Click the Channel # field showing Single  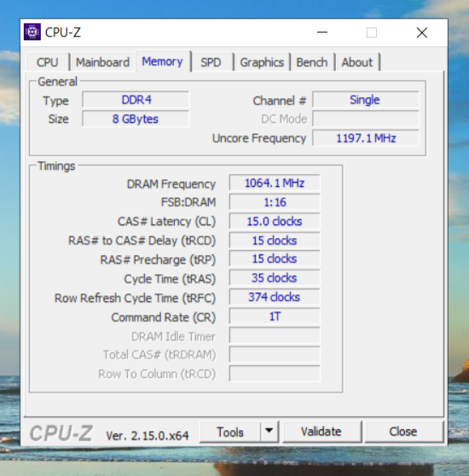pos(366,100)
